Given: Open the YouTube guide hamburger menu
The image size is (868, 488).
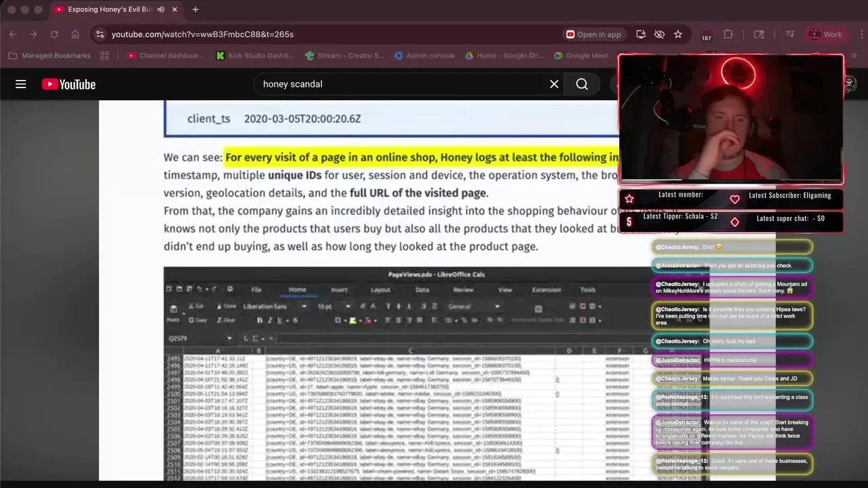Looking at the screenshot, I should tap(21, 84).
